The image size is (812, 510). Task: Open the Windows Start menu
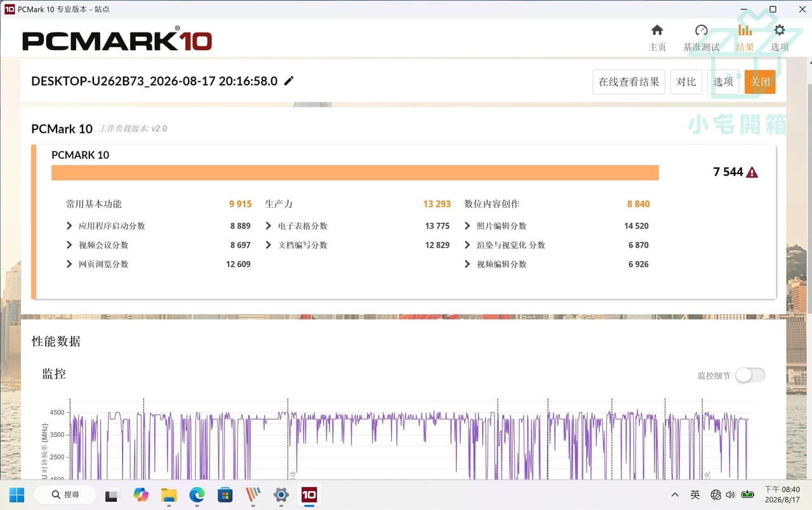pos(17,495)
